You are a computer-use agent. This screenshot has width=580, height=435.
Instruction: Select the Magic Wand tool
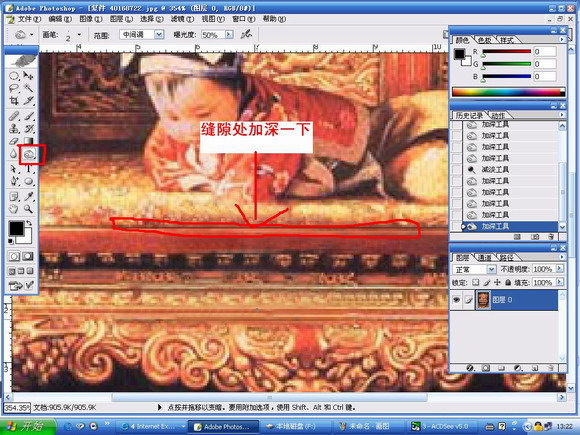[28, 88]
